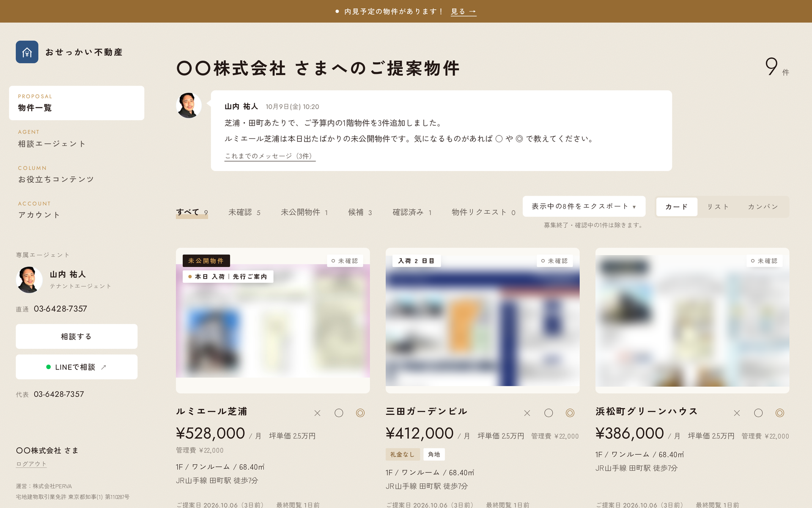Open the 浜松町グリーンハウス property image

click(x=692, y=320)
